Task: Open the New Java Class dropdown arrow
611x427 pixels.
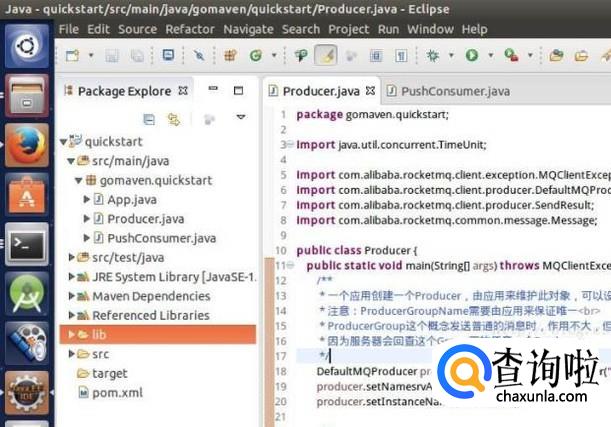Action: 274,56
